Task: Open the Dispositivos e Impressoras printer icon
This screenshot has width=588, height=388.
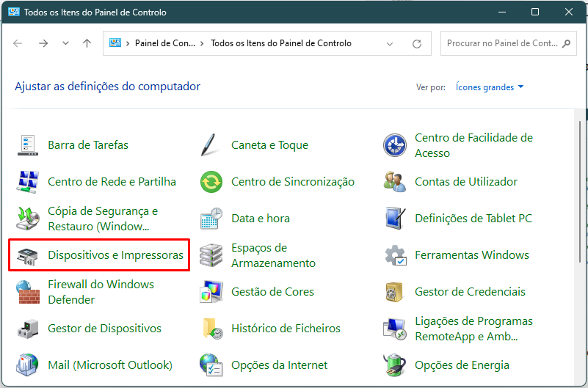Action: 27,255
